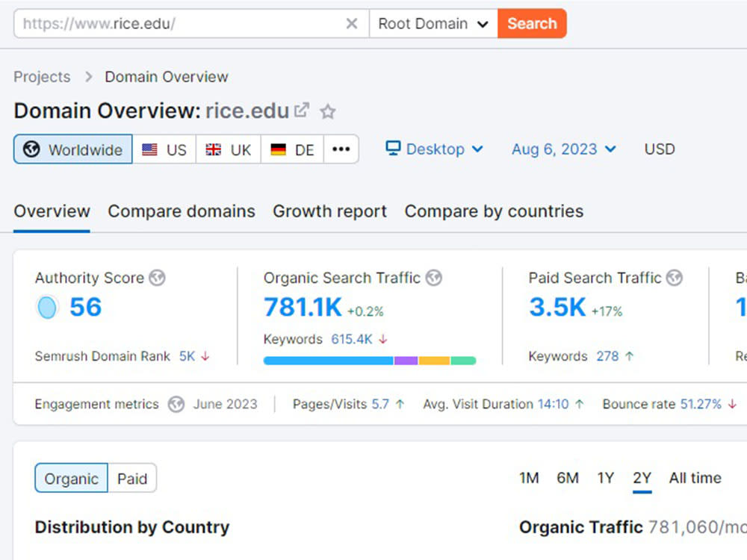Click purple segment of keyword distribution bar
This screenshot has width=747, height=560.
point(406,361)
